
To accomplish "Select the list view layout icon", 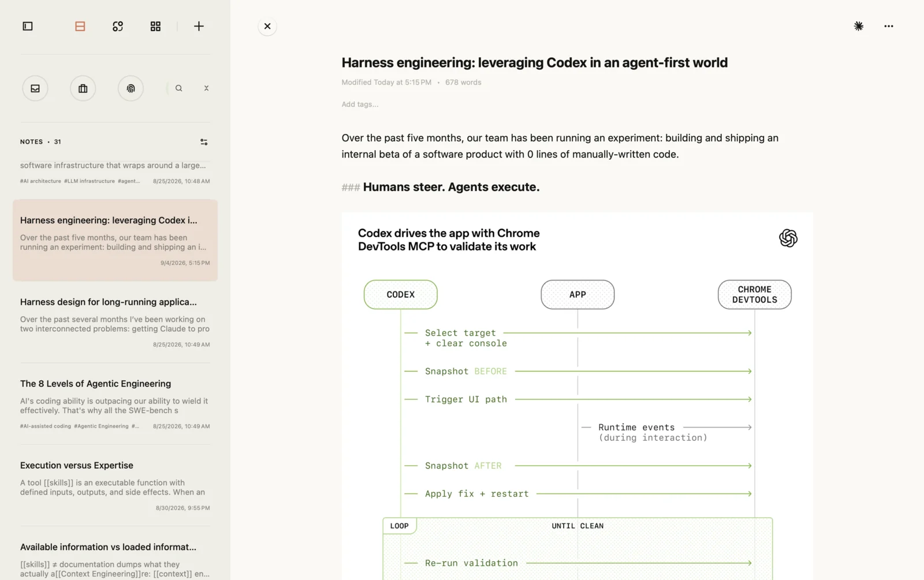I will coord(80,26).
